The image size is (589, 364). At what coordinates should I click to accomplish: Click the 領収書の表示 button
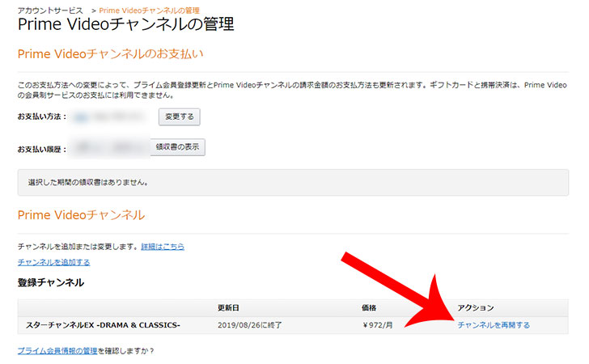click(177, 147)
